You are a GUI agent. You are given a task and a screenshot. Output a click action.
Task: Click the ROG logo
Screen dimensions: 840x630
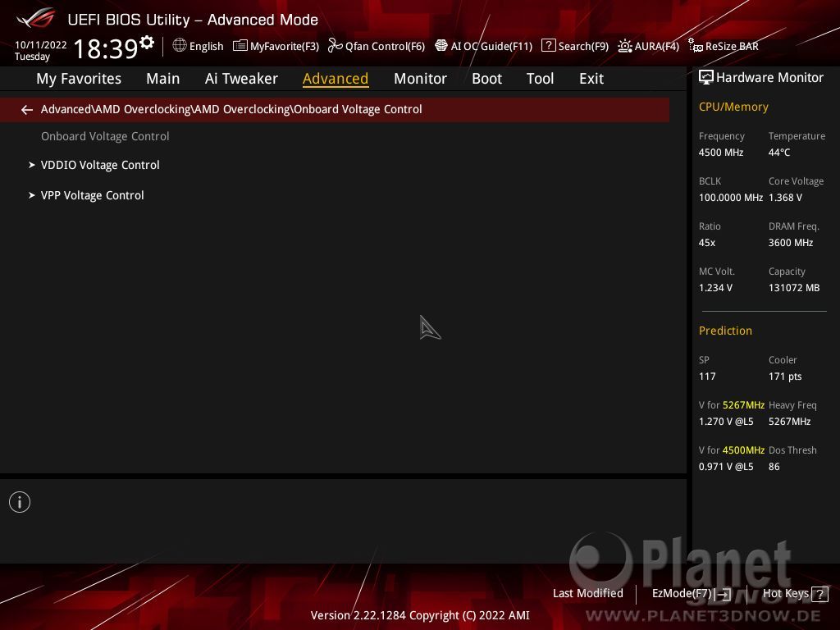(36, 19)
